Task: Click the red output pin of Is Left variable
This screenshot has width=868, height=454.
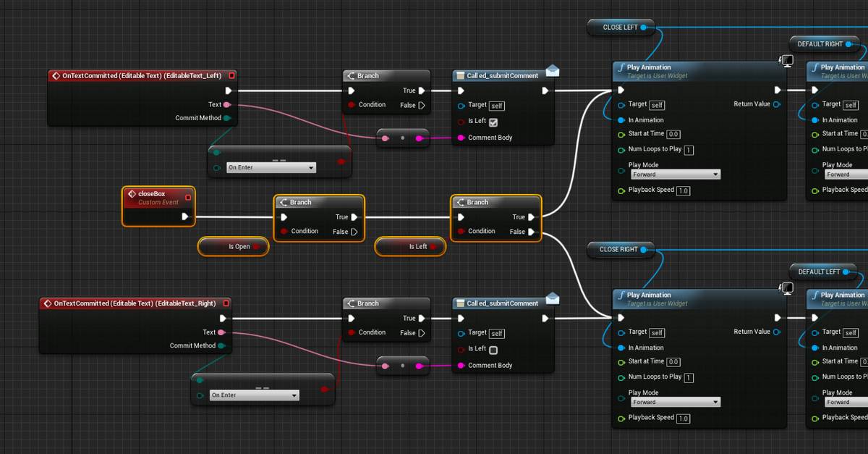Action: pos(433,247)
